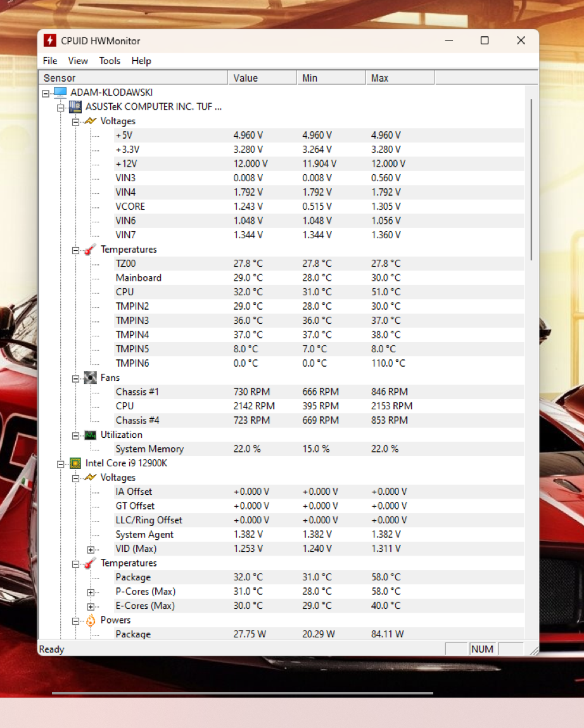Click the 51.0 °C CPU max value
This screenshot has width=584, height=728.
coord(386,292)
